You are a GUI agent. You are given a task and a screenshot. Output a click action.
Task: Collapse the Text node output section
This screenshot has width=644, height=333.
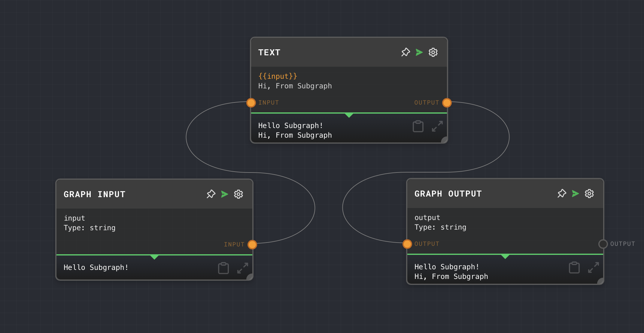pyautogui.click(x=349, y=115)
